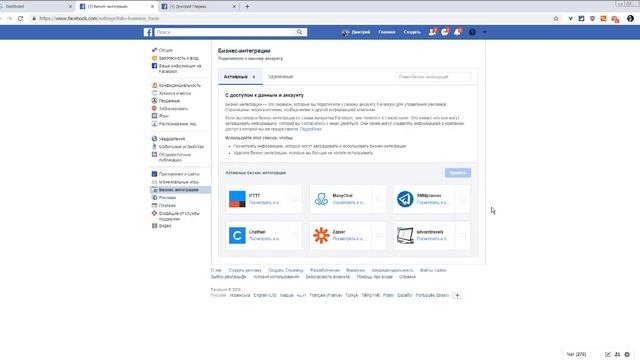Tick the SMMplanner integration checkbox
Image resolution: width=640 pixels, height=360 pixels.
point(463,199)
